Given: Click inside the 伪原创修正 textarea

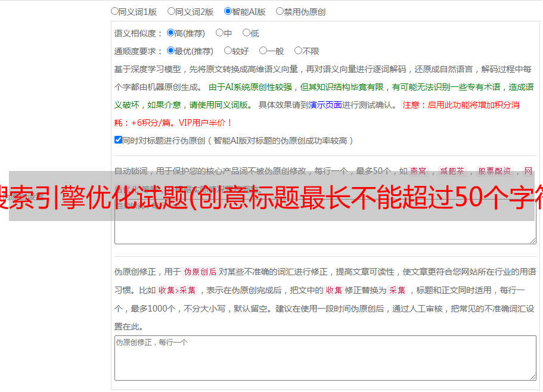Looking at the screenshot, I should click(x=325, y=358).
